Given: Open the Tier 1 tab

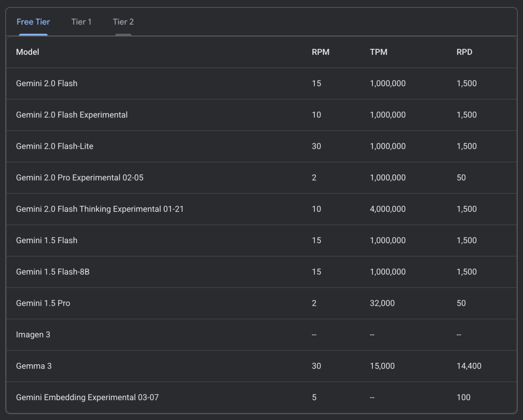Looking at the screenshot, I should click(x=81, y=22).
